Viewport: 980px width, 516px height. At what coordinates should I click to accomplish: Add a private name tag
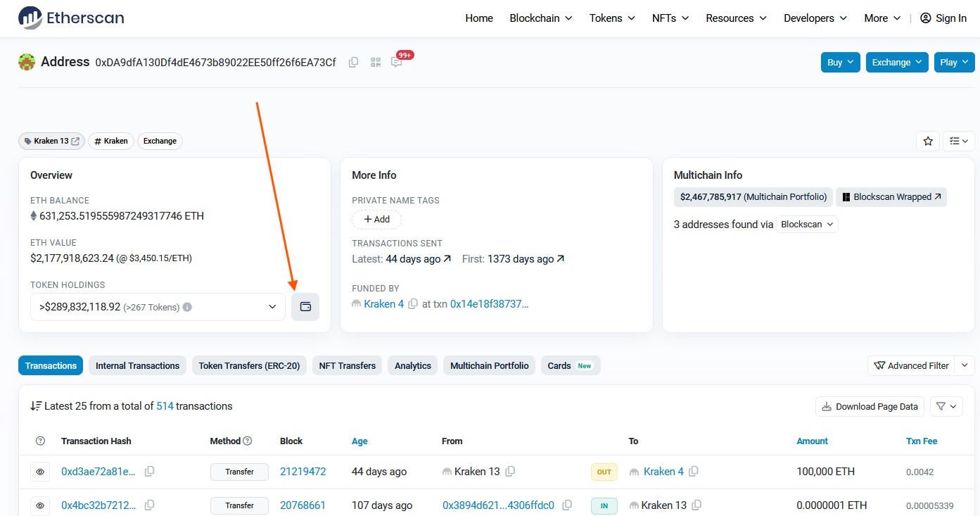click(376, 220)
